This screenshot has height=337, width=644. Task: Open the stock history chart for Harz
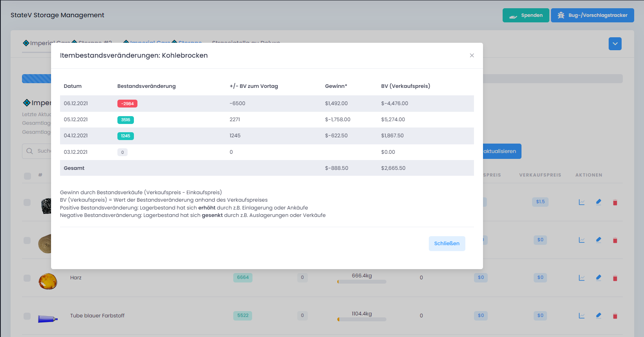click(582, 278)
